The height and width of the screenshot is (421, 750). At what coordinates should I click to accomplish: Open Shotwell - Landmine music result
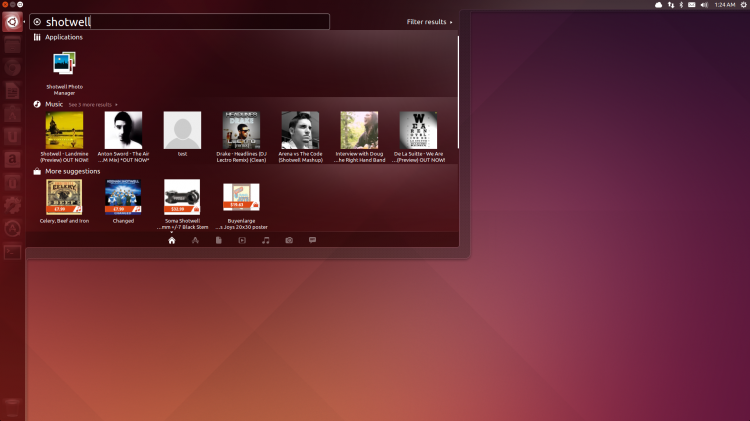[x=64, y=137]
